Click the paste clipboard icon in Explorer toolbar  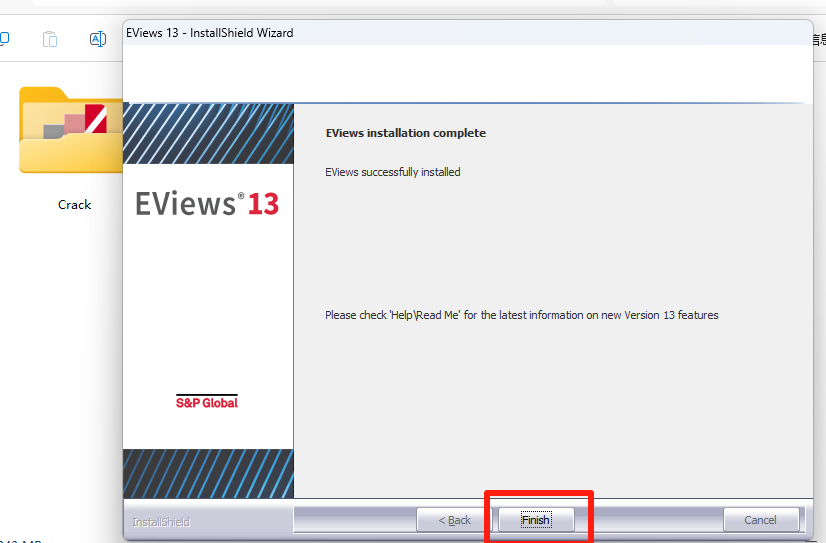point(50,39)
